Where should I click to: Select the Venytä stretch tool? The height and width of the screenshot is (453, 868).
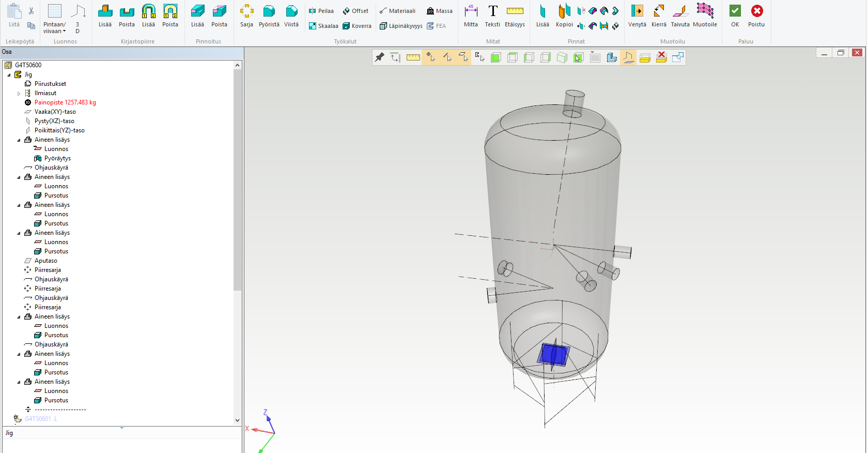click(637, 16)
